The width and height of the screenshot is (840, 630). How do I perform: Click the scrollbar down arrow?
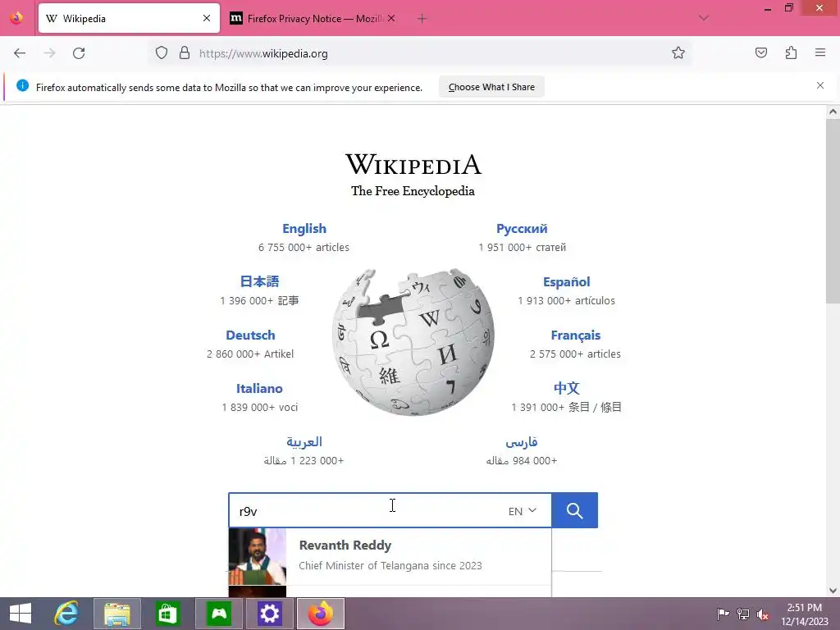[833, 590]
